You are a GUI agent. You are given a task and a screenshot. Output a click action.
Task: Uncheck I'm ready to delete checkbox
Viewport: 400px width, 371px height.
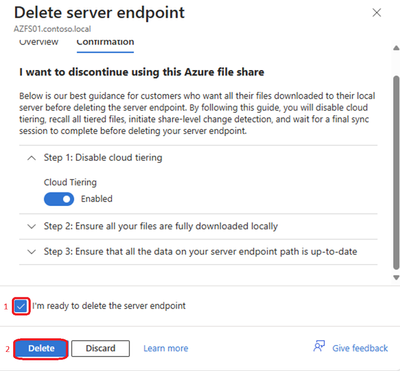click(x=21, y=306)
